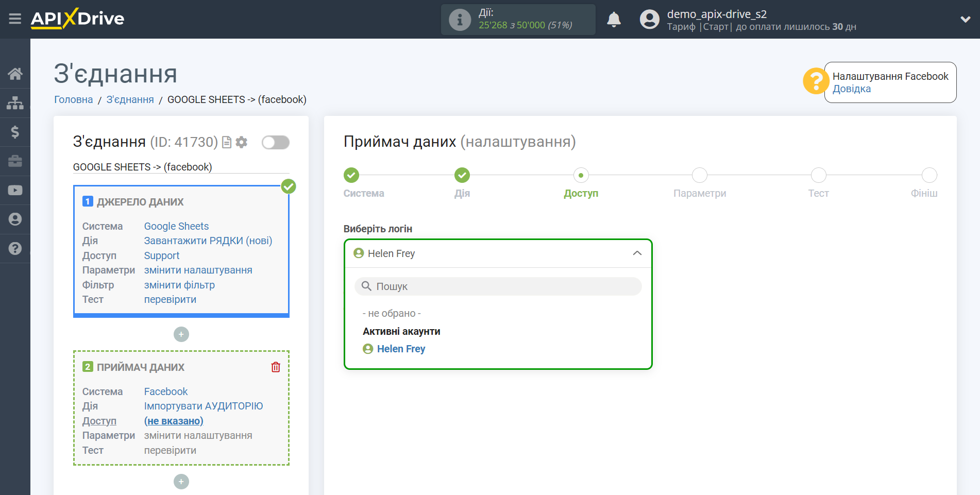Open the Google Sheets system link

coord(176,226)
